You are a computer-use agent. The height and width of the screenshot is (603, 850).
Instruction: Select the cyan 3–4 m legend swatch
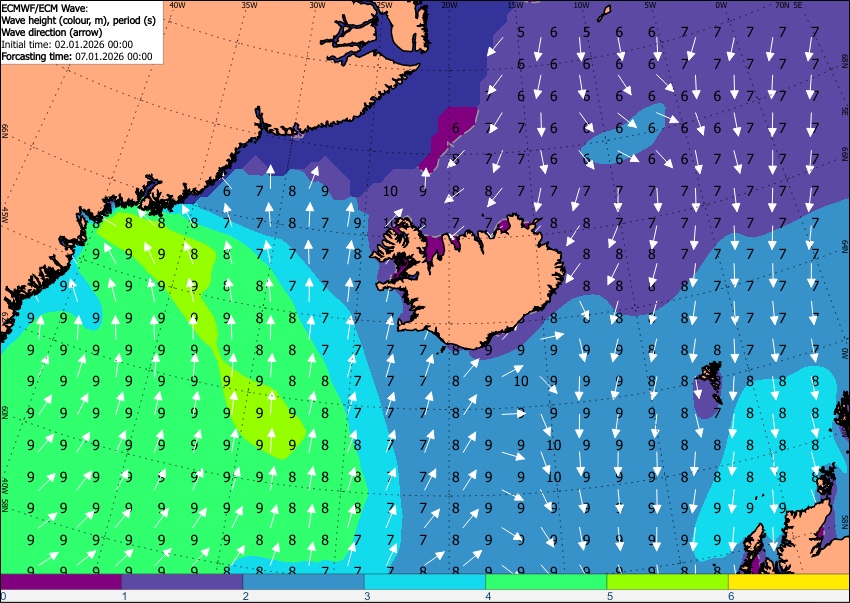coord(425,582)
